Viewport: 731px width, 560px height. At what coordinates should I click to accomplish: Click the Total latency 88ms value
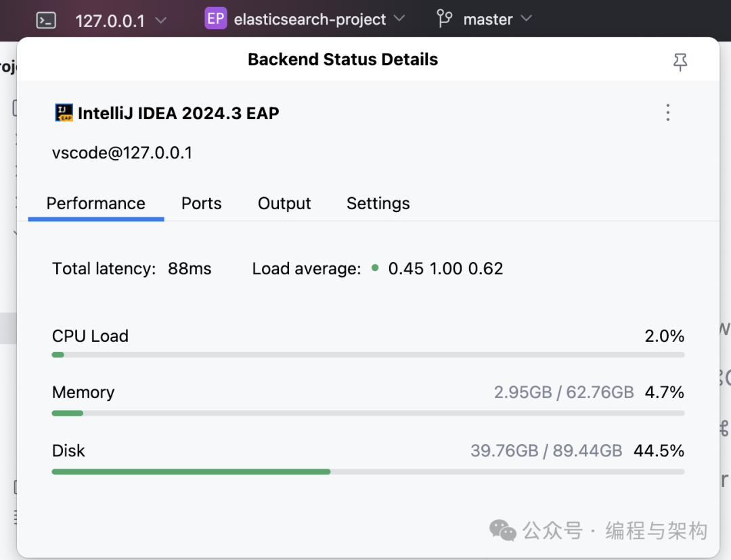(190, 269)
